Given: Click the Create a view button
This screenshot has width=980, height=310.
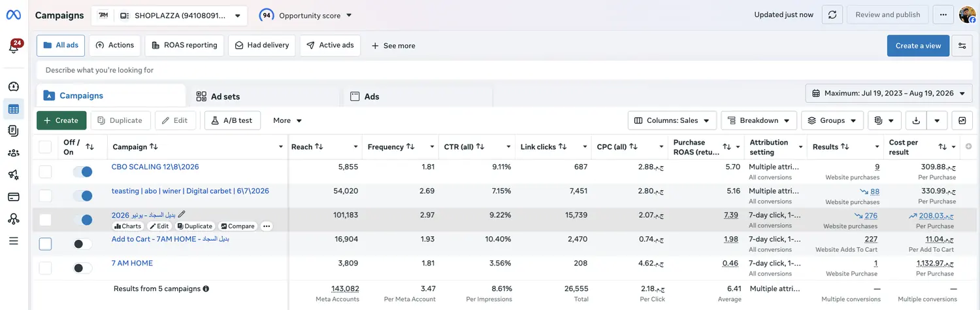Looking at the screenshot, I should click(918, 46).
